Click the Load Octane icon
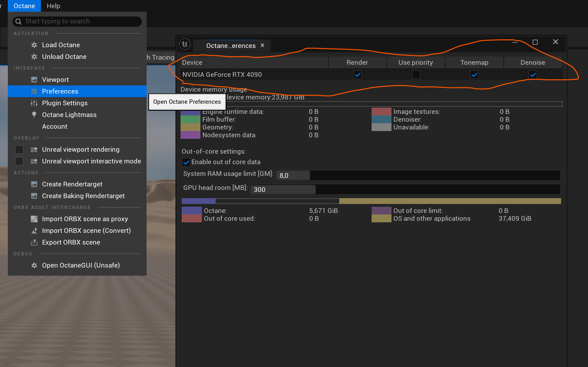Screen dimensions: 588x367 (x=34, y=45)
